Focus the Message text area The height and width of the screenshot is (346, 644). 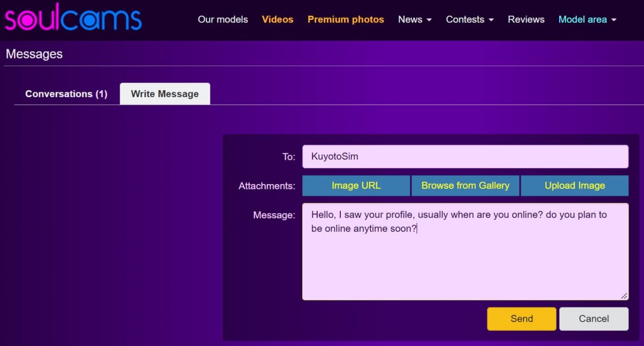[x=465, y=252]
